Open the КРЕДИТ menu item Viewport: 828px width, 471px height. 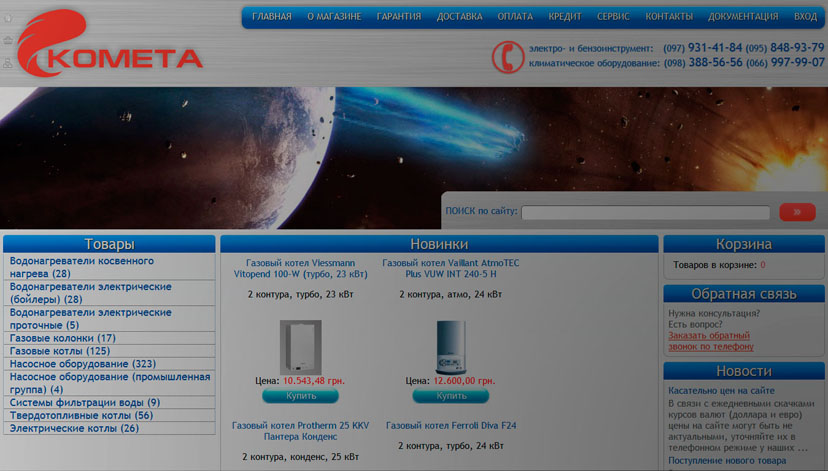[564, 17]
